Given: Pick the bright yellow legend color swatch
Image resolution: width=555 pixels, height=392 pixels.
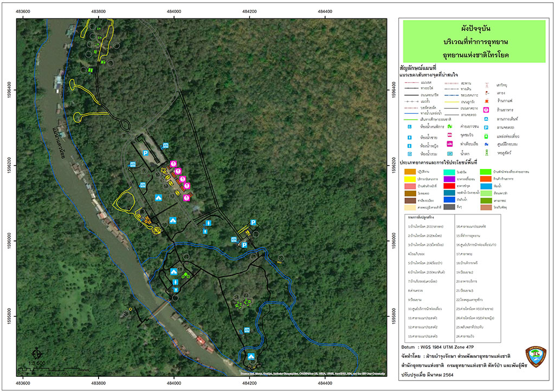Looking at the screenshot, I should point(410,179).
